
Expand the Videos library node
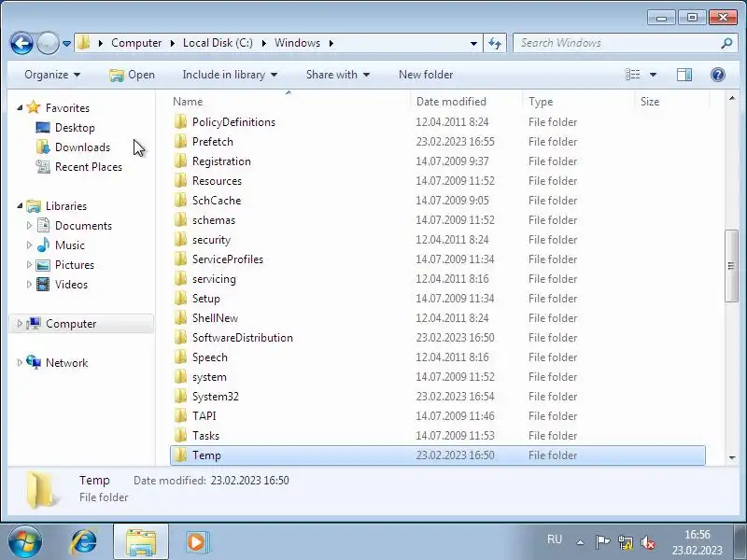coord(29,285)
